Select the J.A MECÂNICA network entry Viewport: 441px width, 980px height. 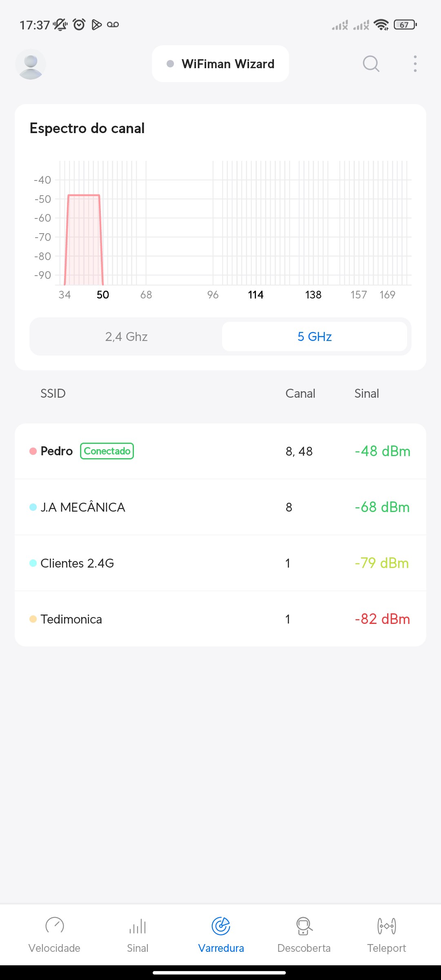(220, 507)
